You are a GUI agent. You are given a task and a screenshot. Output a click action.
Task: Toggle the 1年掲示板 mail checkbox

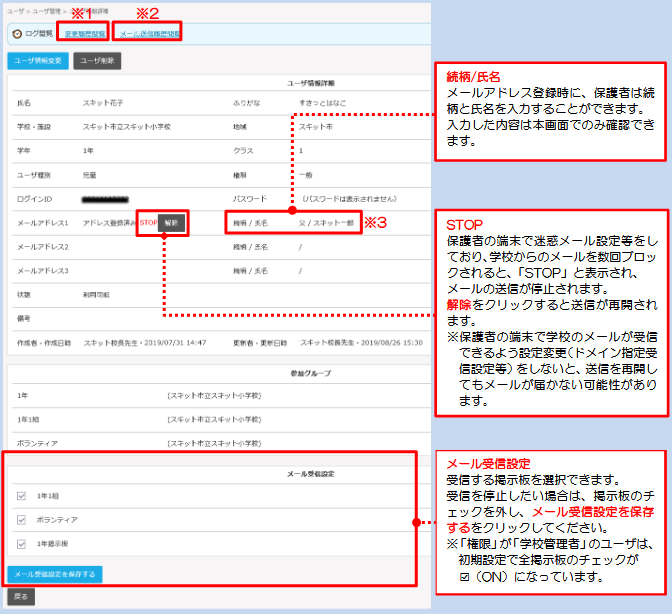tap(22, 545)
